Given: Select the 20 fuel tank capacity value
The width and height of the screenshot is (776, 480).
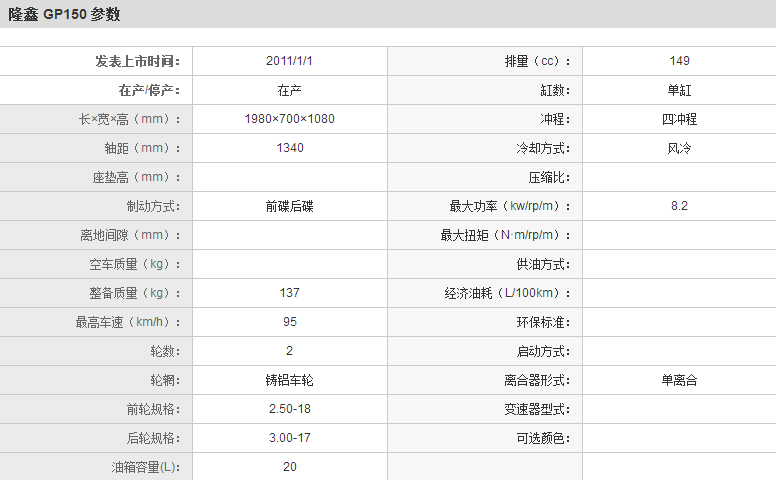Looking at the screenshot, I should point(289,467).
